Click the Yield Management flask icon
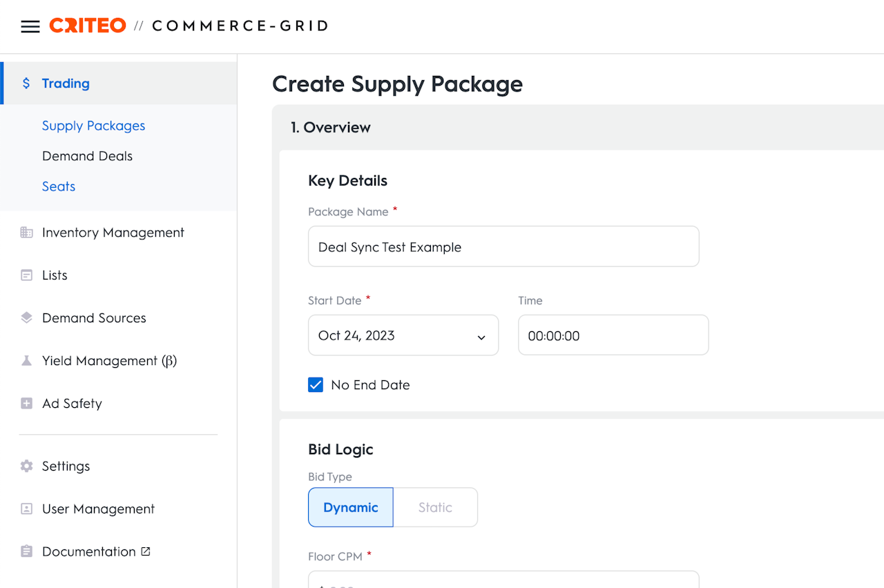The image size is (884, 588). pos(26,361)
